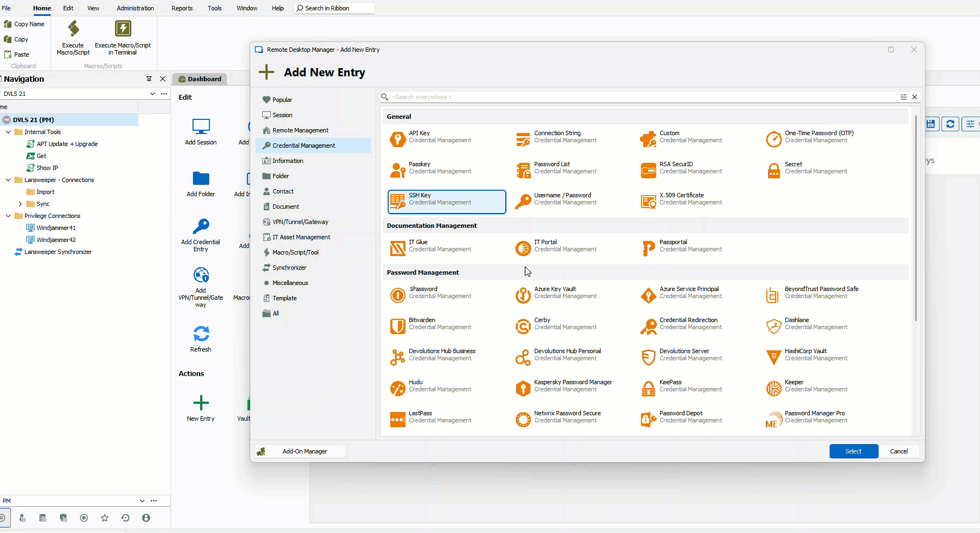Click the One-Time Password (OTP) icon

pyautogui.click(x=773, y=139)
